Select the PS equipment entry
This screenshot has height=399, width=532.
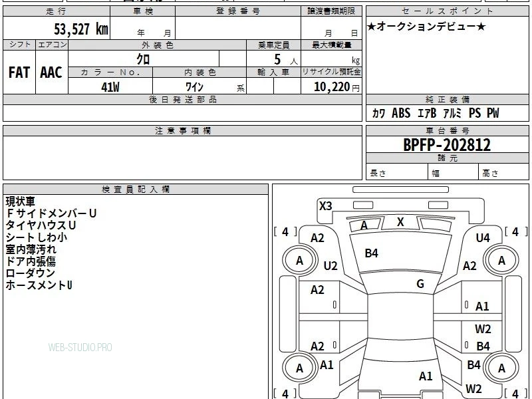[475, 113]
